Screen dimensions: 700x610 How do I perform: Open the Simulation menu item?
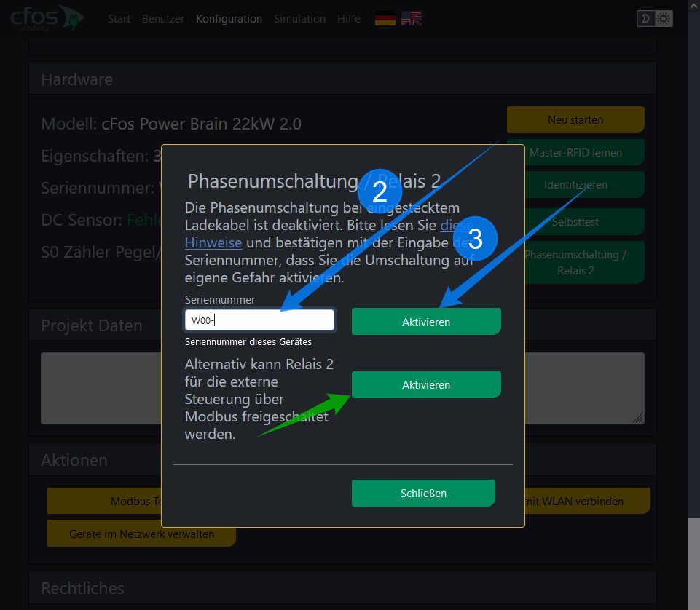[x=299, y=19]
